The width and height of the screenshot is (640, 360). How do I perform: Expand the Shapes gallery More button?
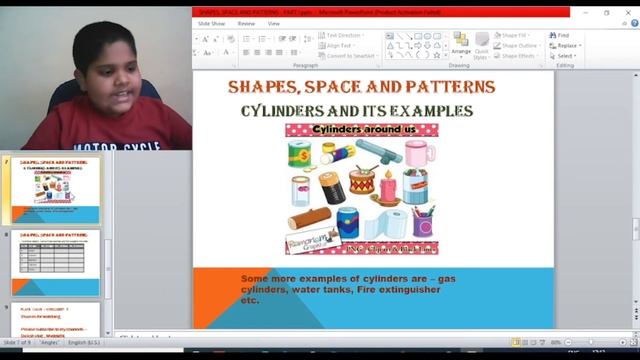click(445, 55)
